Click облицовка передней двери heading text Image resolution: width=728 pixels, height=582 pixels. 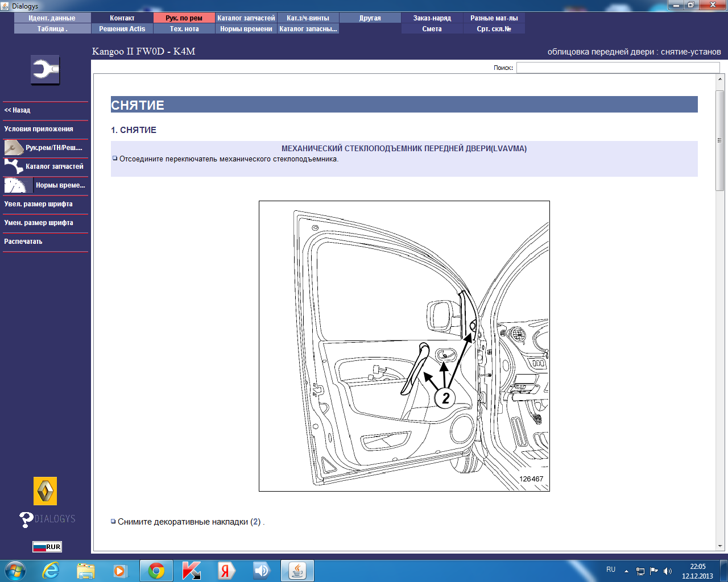[634, 52]
